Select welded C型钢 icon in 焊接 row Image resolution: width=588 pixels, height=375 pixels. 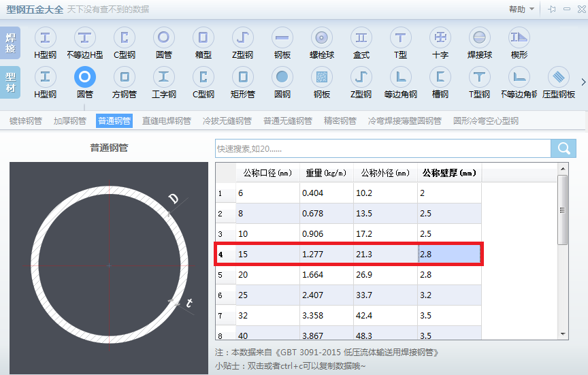(125, 38)
